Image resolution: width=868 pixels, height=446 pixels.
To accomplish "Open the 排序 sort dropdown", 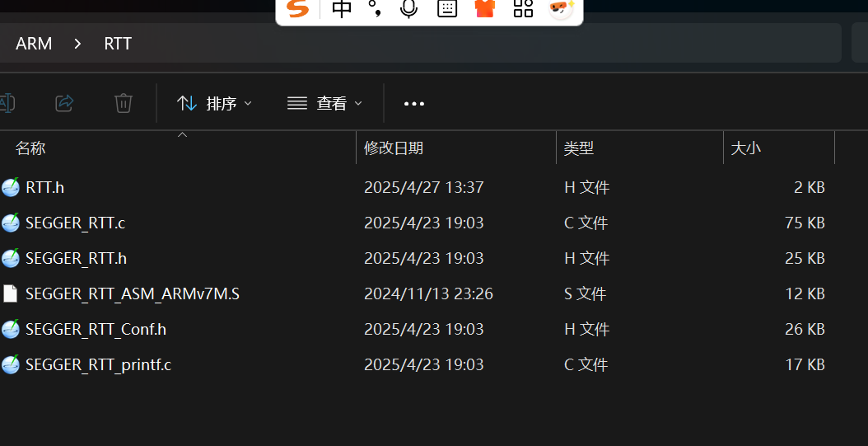I will click(214, 103).
